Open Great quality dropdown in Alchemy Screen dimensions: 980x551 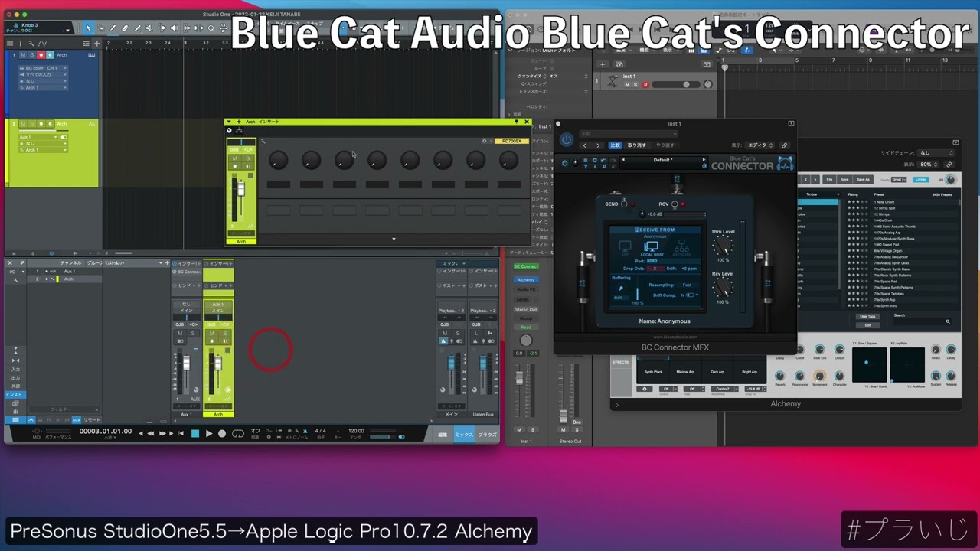899,179
